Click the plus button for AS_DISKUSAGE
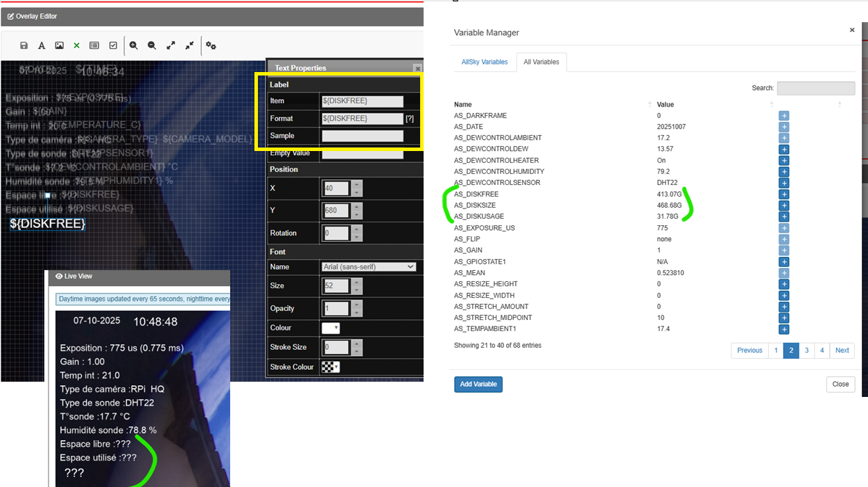Viewport: 868px width, 487px height. 784,217
